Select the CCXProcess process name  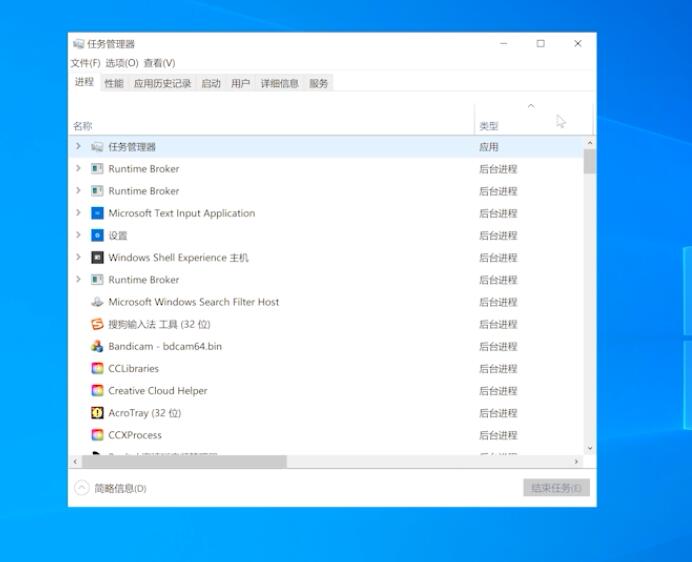coord(135,435)
